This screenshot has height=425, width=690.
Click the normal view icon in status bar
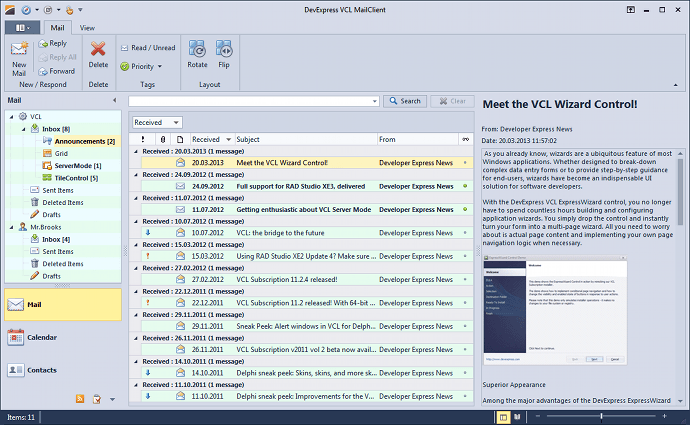point(503,417)
